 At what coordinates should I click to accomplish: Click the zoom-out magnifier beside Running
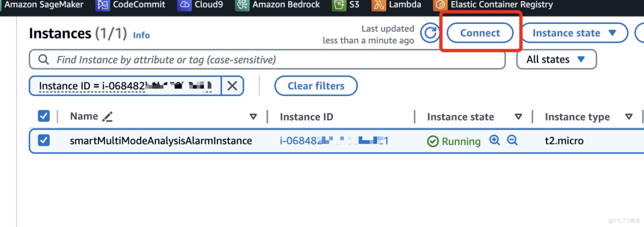tap(512, 141)
